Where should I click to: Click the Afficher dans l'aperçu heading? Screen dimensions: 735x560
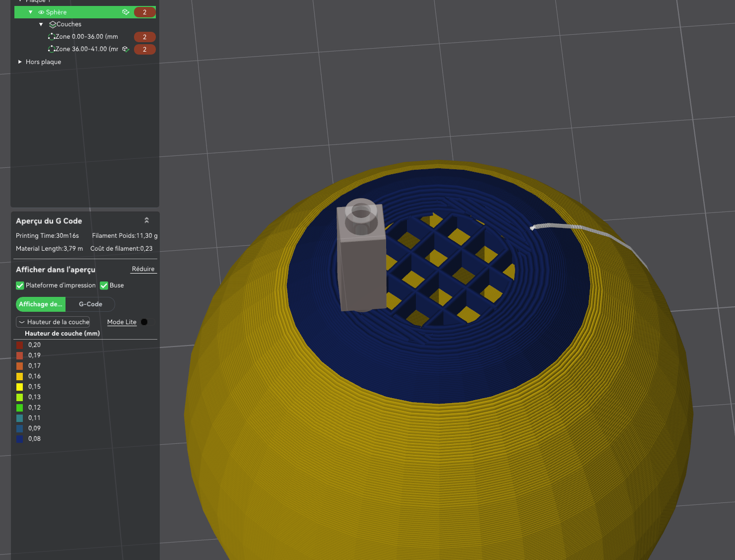pyautogui.click(x=56, y=270)
